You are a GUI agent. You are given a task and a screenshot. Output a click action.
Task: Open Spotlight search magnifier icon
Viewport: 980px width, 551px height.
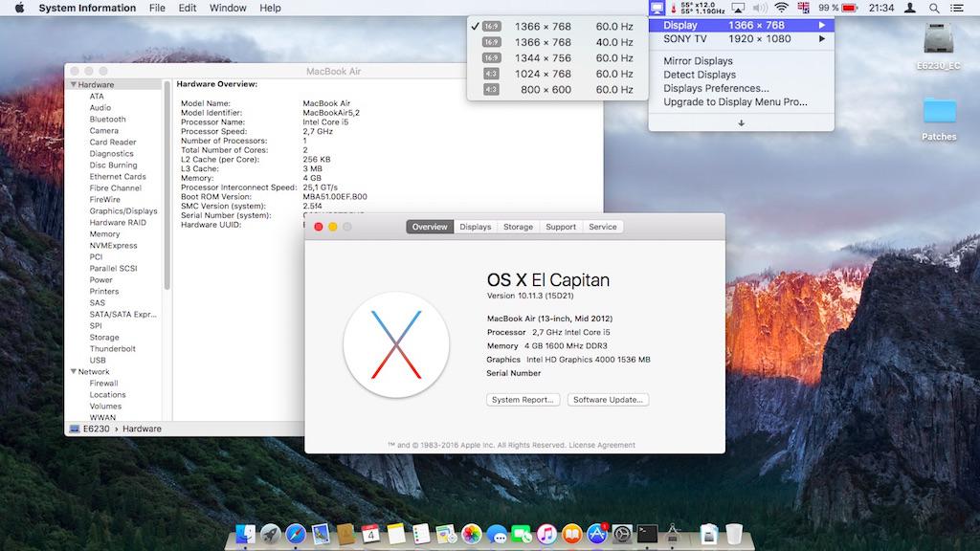point(934,8)
